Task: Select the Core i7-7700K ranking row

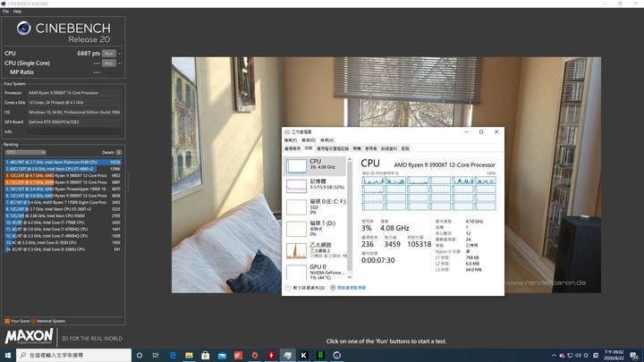Action: click(x=64, y=223)
